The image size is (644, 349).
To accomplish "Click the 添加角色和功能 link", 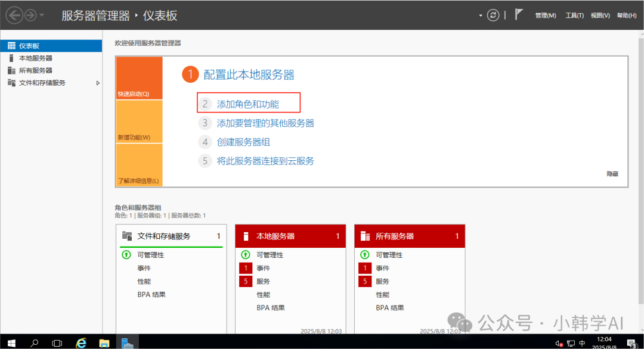I will pos(247,104).
